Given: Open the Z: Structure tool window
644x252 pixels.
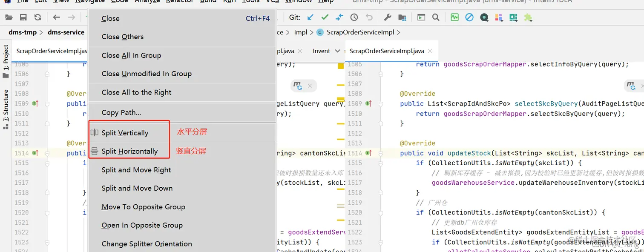Looking at the screenshot, I should pos(6,109).
